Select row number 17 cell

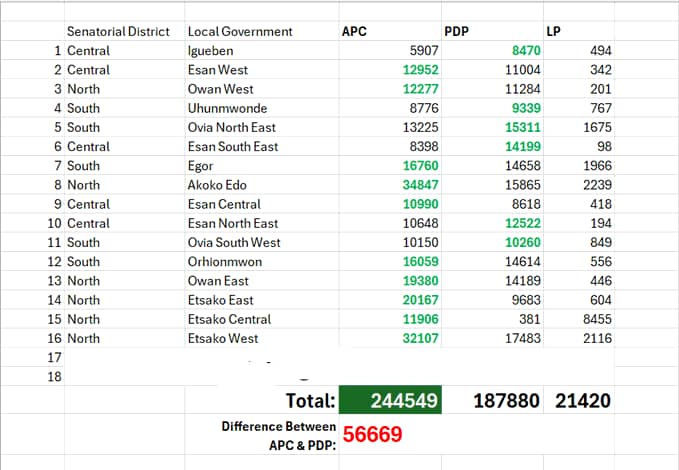[33, 357]
